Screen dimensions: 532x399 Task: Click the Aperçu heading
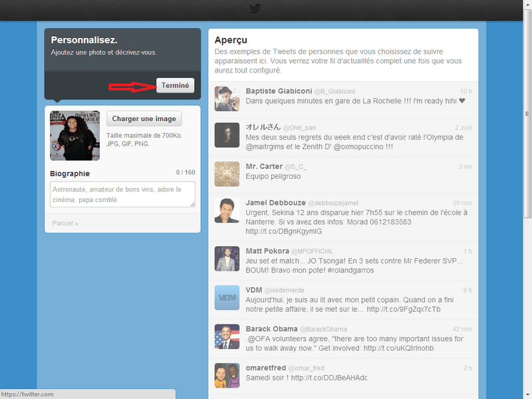[x=231, y=40]
